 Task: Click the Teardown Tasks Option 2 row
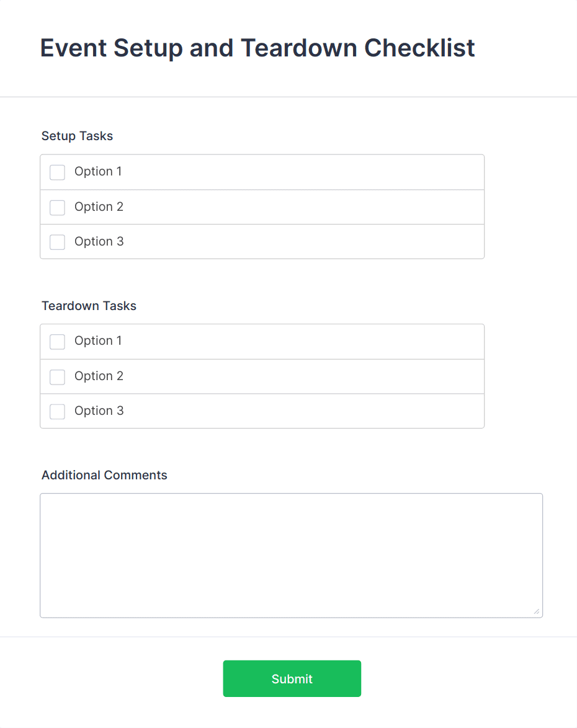click(262, 376)
